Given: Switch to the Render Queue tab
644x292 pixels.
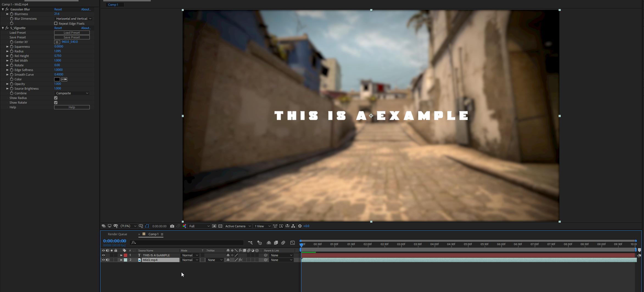Looking at the screenshot, I should [x=118, y=234].
